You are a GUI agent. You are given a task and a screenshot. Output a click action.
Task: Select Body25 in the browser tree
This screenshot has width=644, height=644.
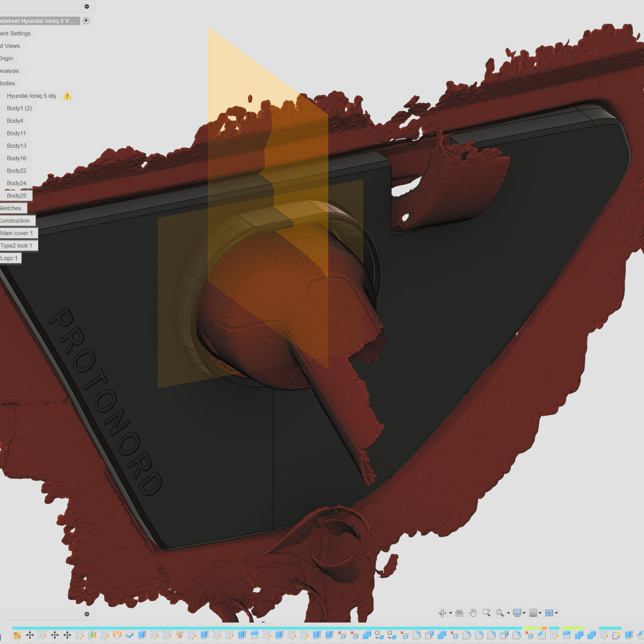[16, 196]
